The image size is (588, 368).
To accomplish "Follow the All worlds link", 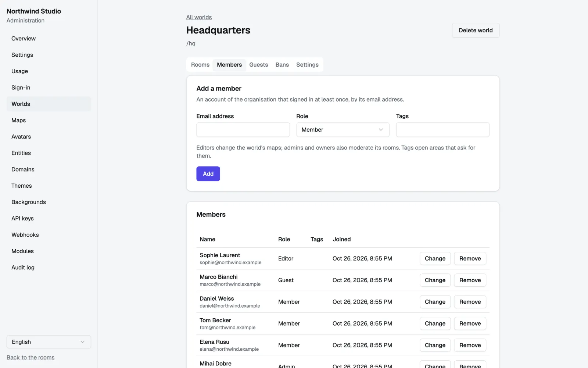I will pyautogui.click(x=199, y=17).
